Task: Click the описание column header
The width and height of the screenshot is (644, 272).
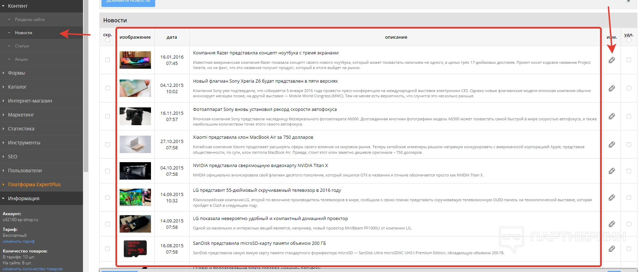Action: pyautogui.click(x=396, y=37)
